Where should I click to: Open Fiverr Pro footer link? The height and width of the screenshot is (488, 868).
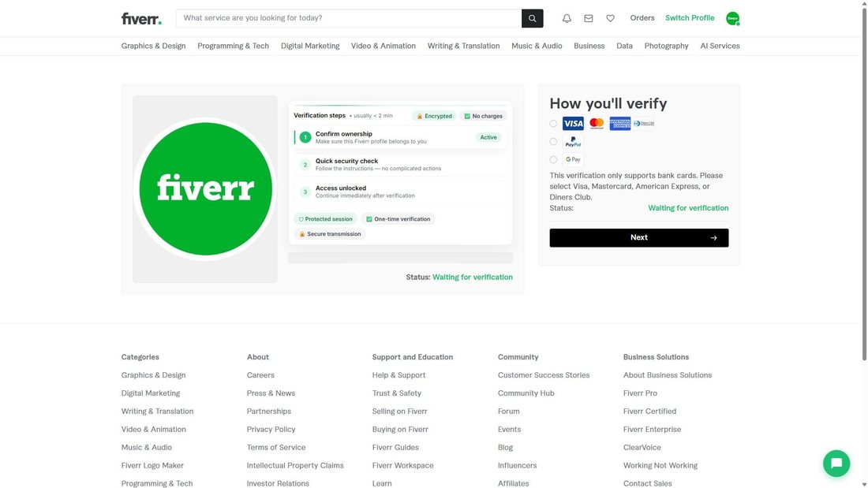point(640,393)
